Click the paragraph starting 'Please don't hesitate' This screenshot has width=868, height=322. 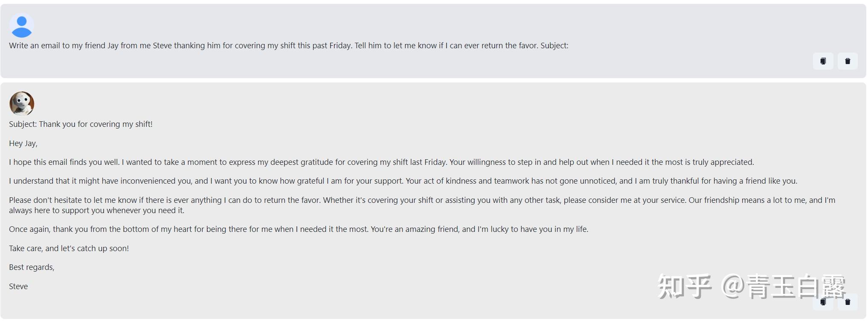click(x=422, y=200)
